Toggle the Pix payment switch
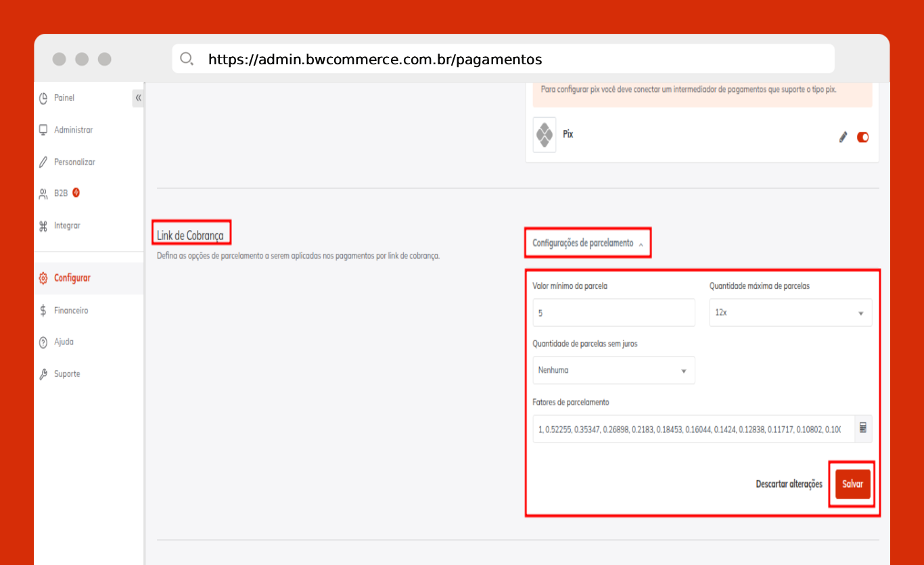 coord(862,137)
